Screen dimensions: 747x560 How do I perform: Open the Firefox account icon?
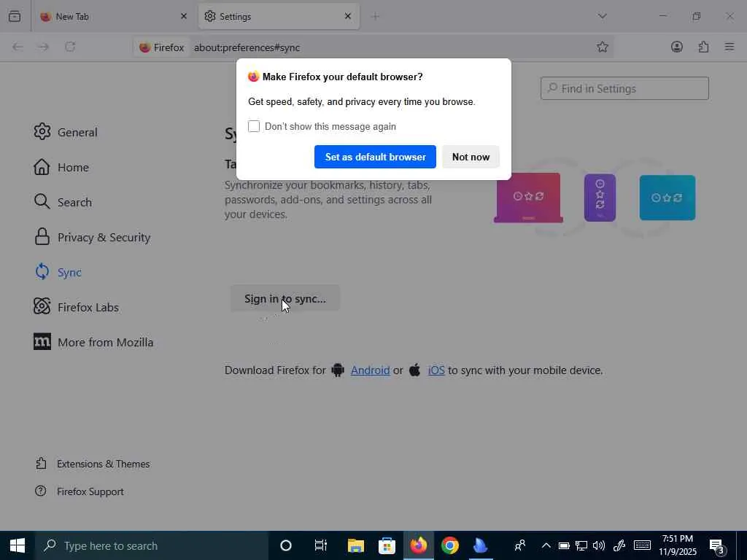click(x=676, y=47)
